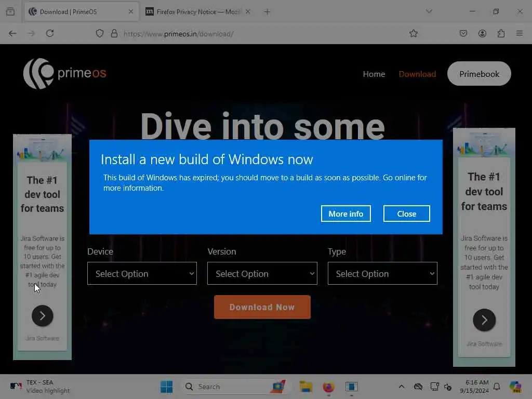Open the Windows Start menu
Image resolution: width=532 pixels, height=399 pixels.
pyautogui.click(x=167, y=387)
